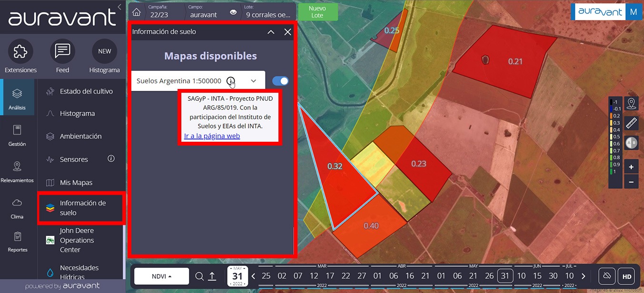Screen dimensions: 644x293
Task: Select timeline date 25
Action: tap(266, 276)
